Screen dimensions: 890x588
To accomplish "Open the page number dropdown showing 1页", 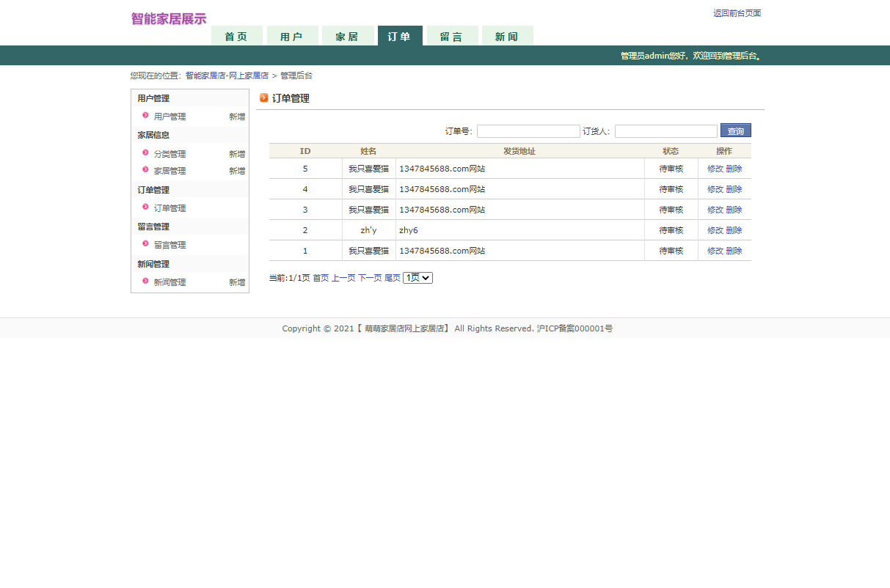I will pos(417,278).
